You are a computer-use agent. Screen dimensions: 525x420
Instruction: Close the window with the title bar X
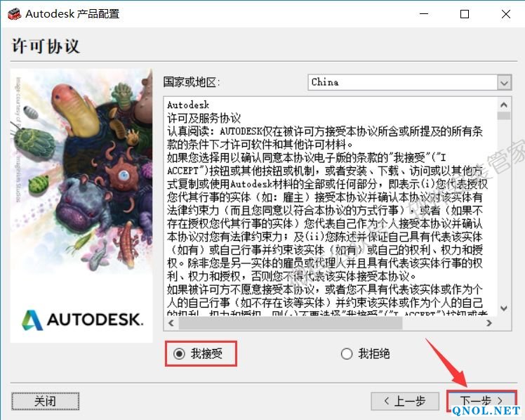coord(503,14)
